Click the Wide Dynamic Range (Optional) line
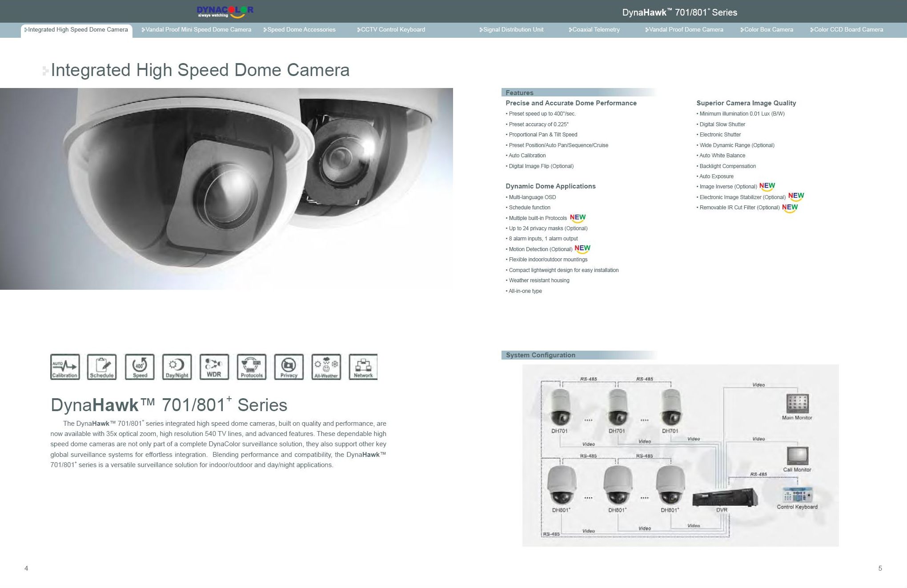Image resolution: width=907 pixels, height=588 pixels. click(735, 145)
